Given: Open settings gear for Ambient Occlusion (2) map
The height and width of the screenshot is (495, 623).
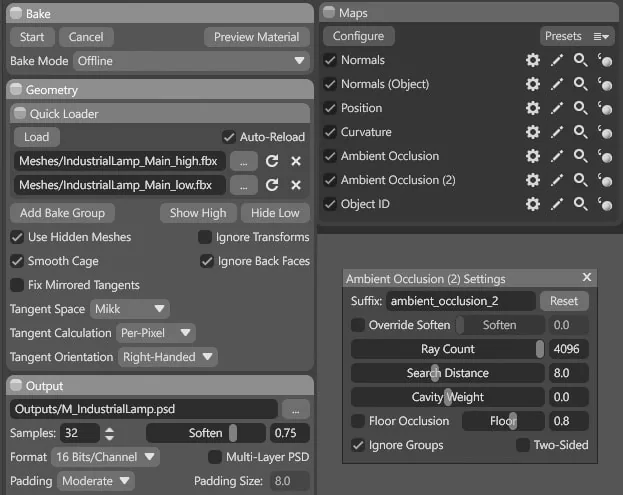Looking at the screenshot, I should click(532, 180).
